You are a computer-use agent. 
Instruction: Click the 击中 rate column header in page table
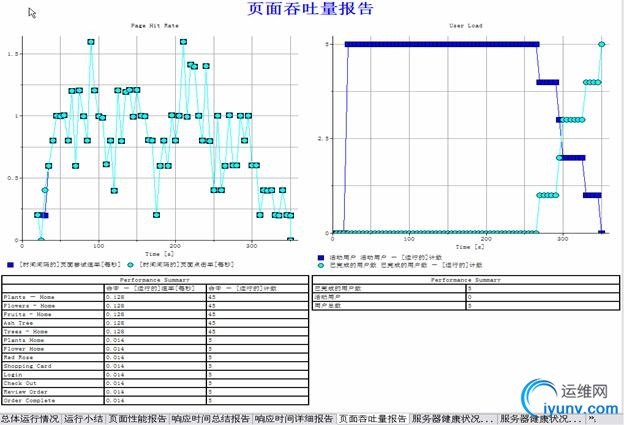(150, 288)
